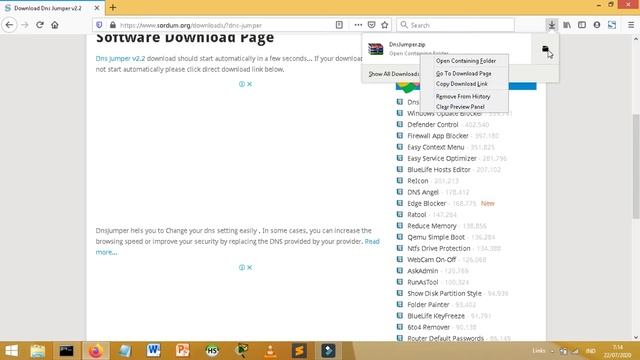Click the DnsJumper.zip archive icon
Image resolution: width=640 pixels, height=360 pixels.
(376, 49)
